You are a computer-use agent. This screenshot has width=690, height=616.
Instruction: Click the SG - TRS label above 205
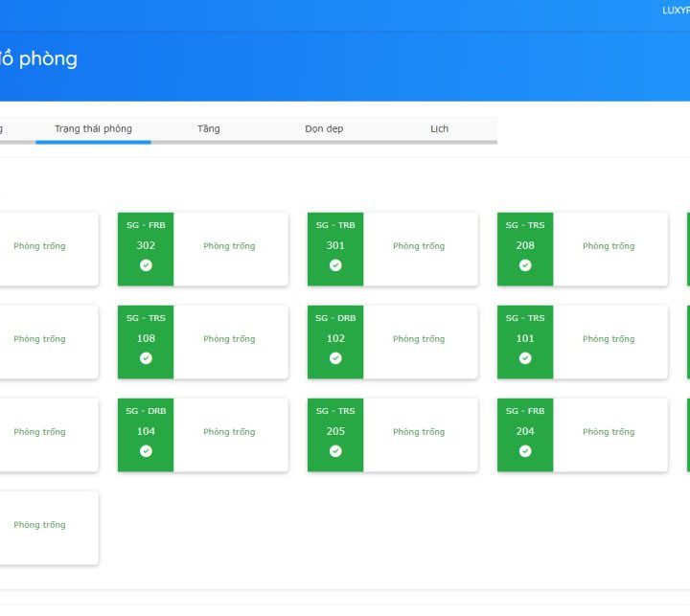[x=335, y=411]
